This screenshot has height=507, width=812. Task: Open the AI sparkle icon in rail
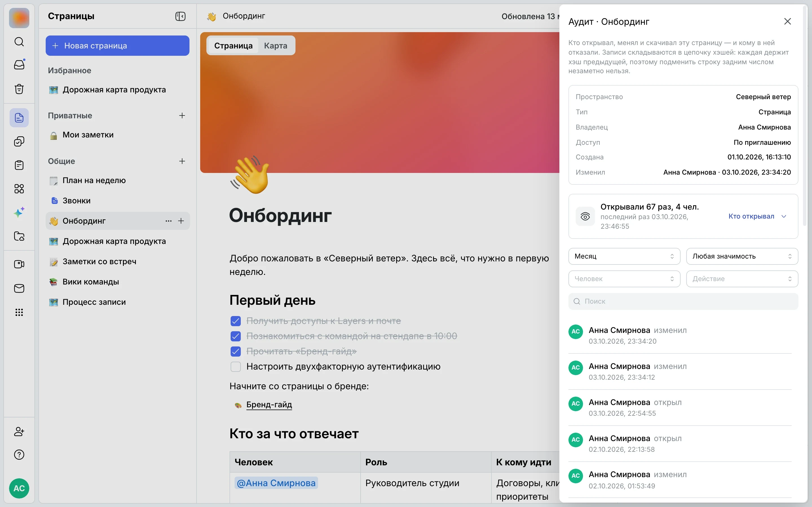click(x=19, y=212)
